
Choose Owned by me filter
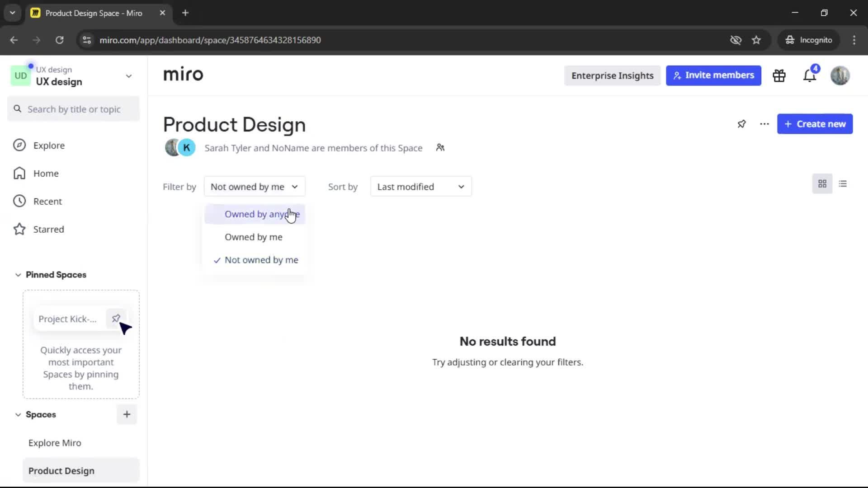coord(255,237)
